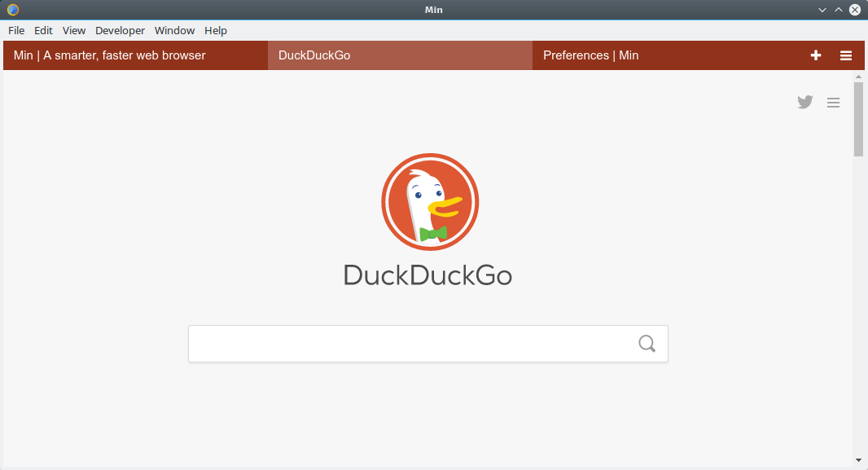Switch to 'Min | A smarter, faster web browser' tab
The image size is (868, 470).
[x=136, y=55]
